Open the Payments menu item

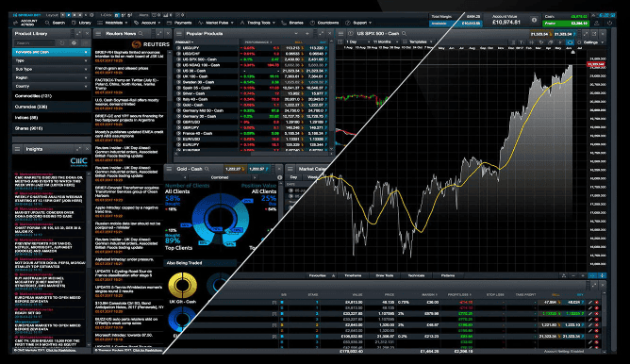click(179, 23)
